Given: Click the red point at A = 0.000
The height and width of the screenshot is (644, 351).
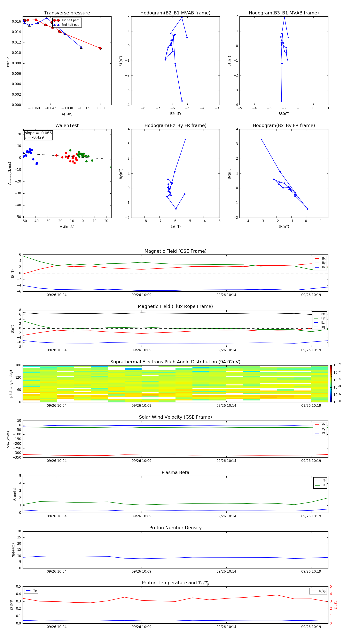Looking at the screenshot, I should coord(100,48).
